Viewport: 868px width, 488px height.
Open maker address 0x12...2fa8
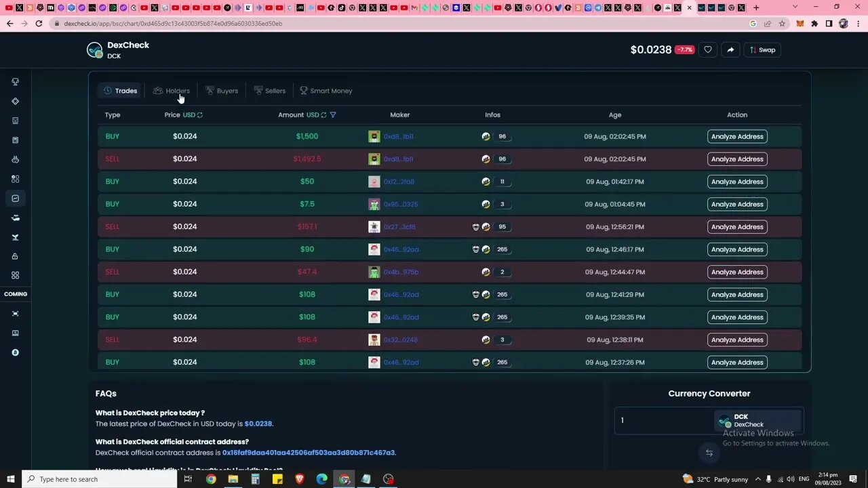pos(399,182)
